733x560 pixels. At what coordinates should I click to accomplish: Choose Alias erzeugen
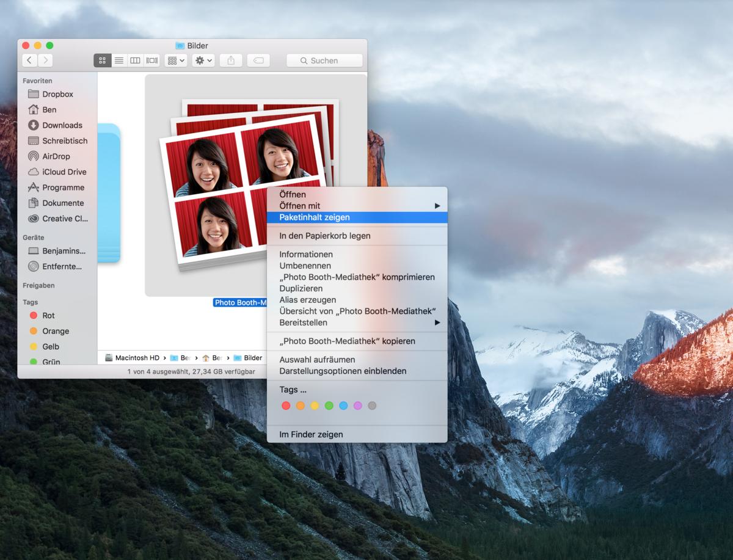357,300
